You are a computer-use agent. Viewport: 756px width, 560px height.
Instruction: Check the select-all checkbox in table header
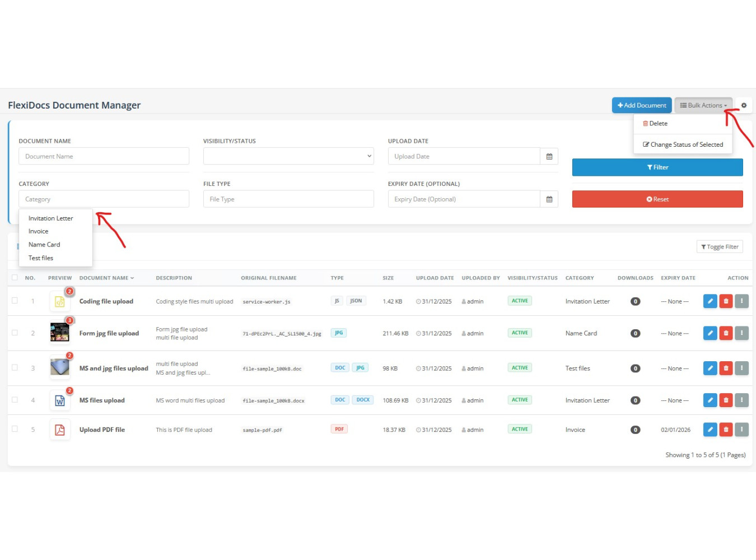(x=15, y=278)
